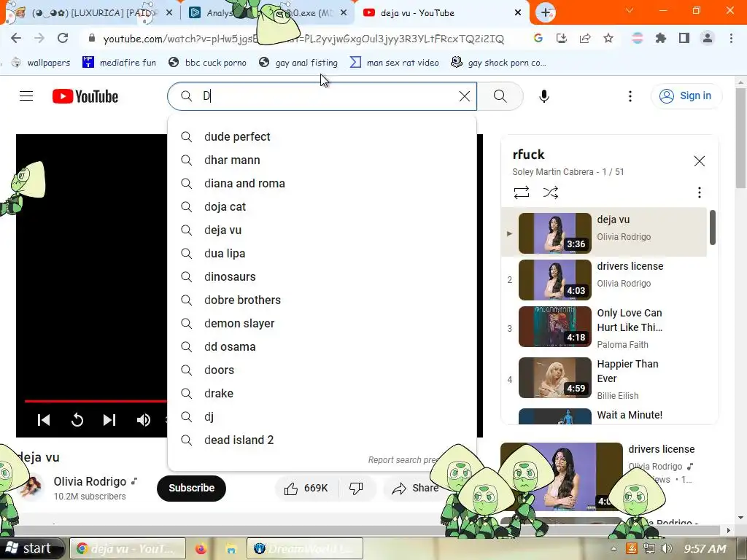747x560 pixels.
Task: Open YouTube settings three-dot menu
Action: pyautogui.click(x=630, y=96)
